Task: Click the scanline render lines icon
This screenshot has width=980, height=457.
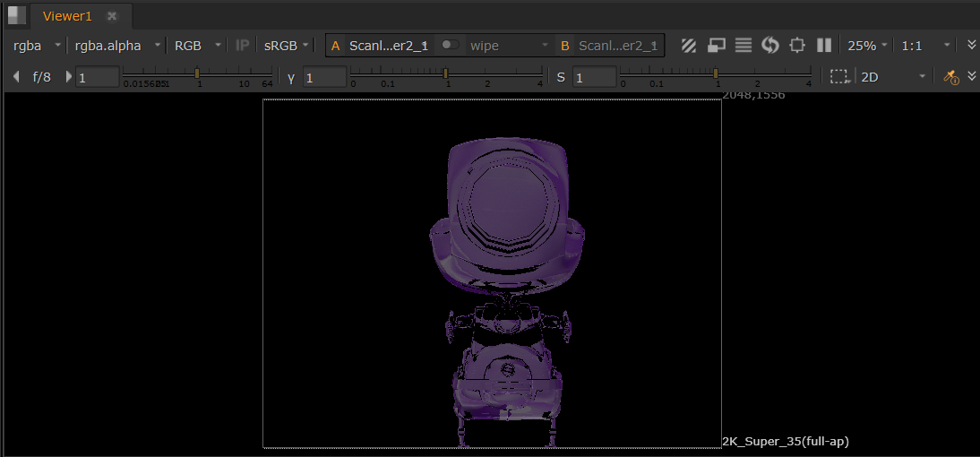Action: (743, 46)
